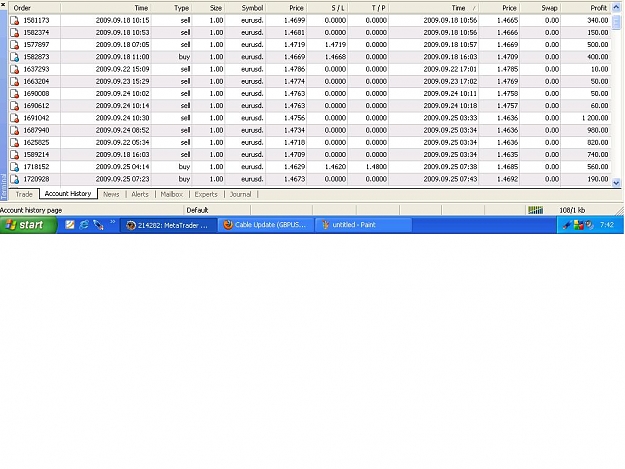625x469 pixels.
Task: Switch to MetaTrader taskbar window
Action: tap(168, 225)
